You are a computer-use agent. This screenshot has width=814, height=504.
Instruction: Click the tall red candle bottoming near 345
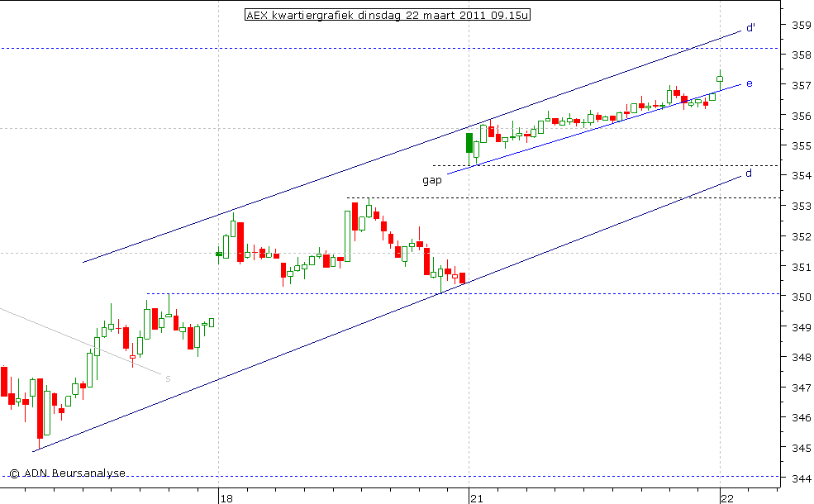pyautogui.click(x=40, y=409)
